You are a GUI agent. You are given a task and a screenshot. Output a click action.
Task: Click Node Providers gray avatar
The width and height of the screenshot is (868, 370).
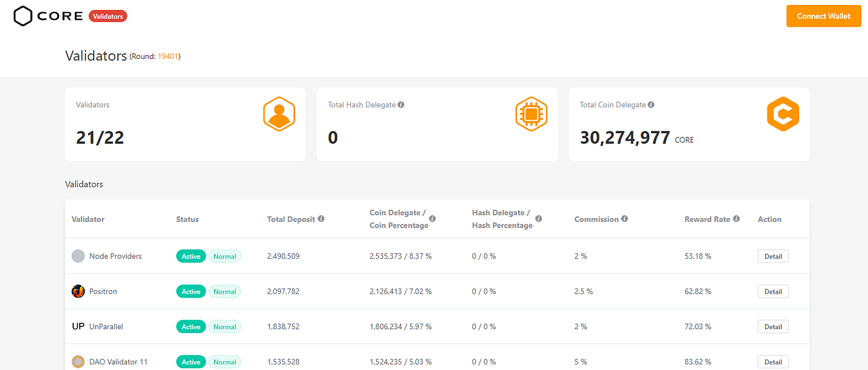point(78,256)
